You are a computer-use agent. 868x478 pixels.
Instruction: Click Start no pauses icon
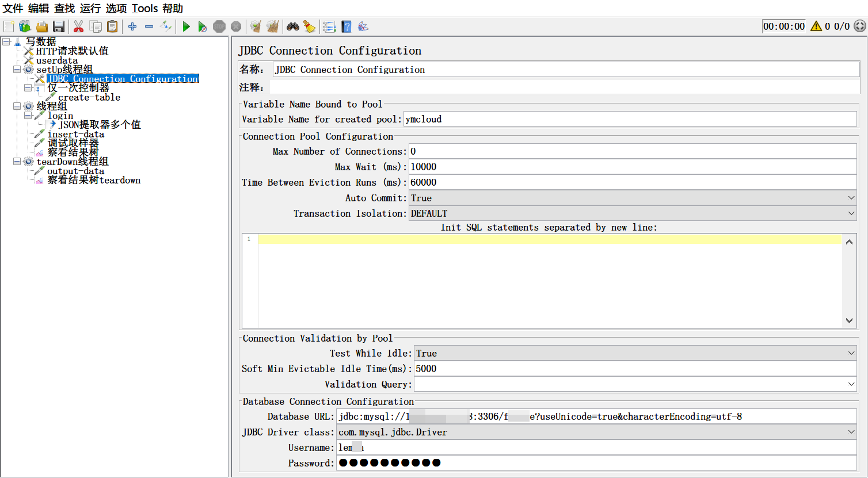coord(202,26)
